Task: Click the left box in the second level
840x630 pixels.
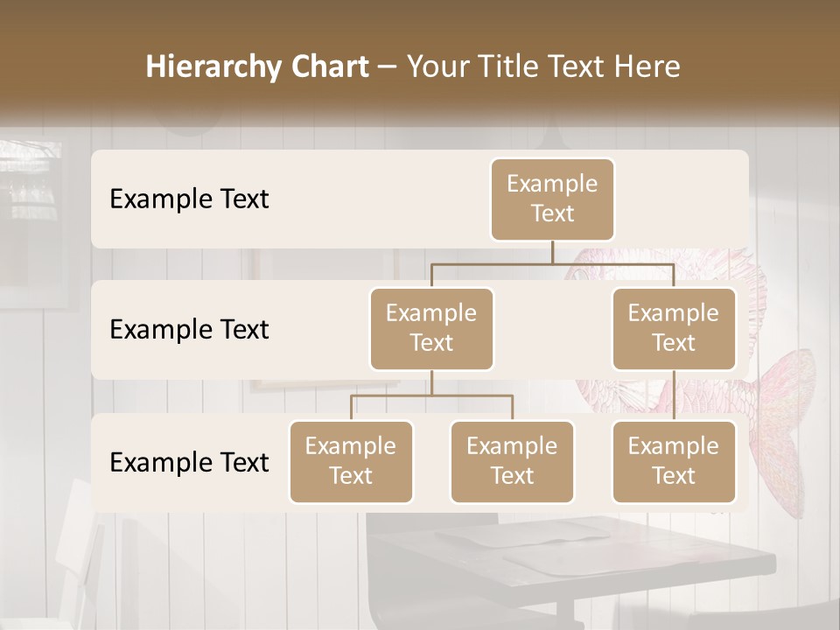Action: tap(431, 329)
